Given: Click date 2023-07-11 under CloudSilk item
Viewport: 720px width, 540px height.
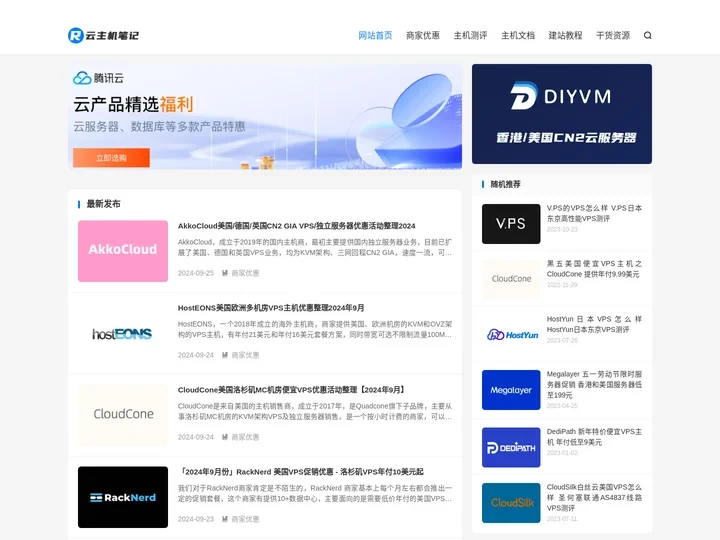Looking at the screenshot, I should (562, 519).
